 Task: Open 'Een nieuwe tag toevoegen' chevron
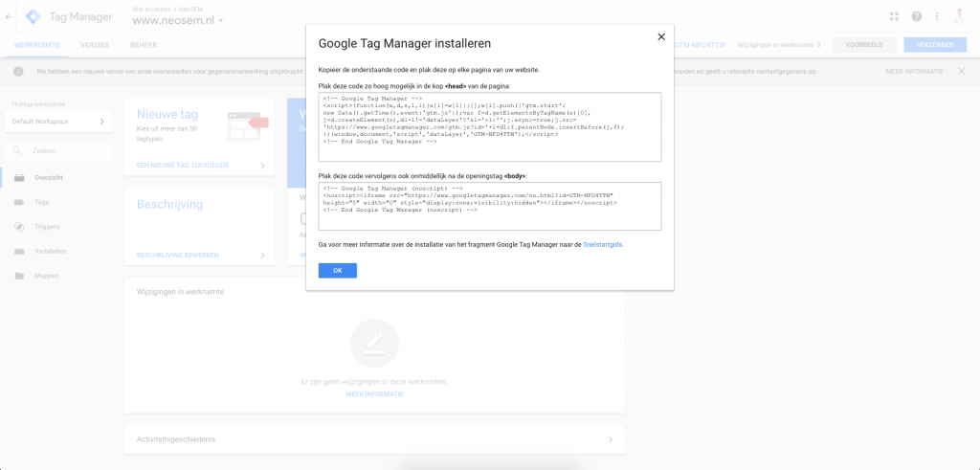tap(262, 166)
